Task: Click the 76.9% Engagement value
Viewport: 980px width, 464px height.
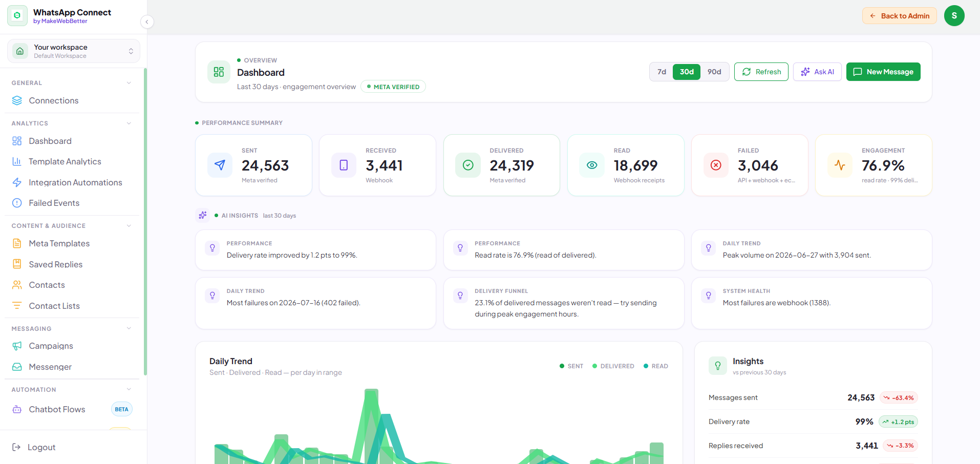Action: point(883,165)
